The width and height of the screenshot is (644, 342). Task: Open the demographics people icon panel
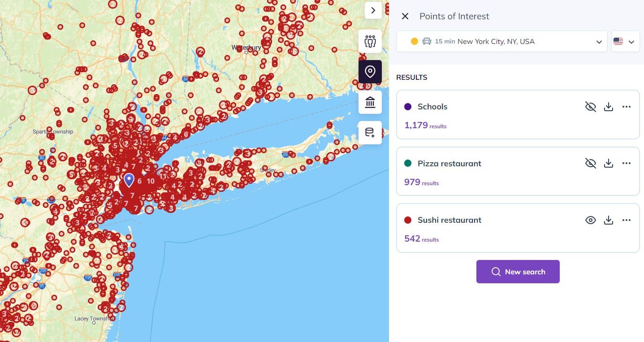(x=370, y=42)
